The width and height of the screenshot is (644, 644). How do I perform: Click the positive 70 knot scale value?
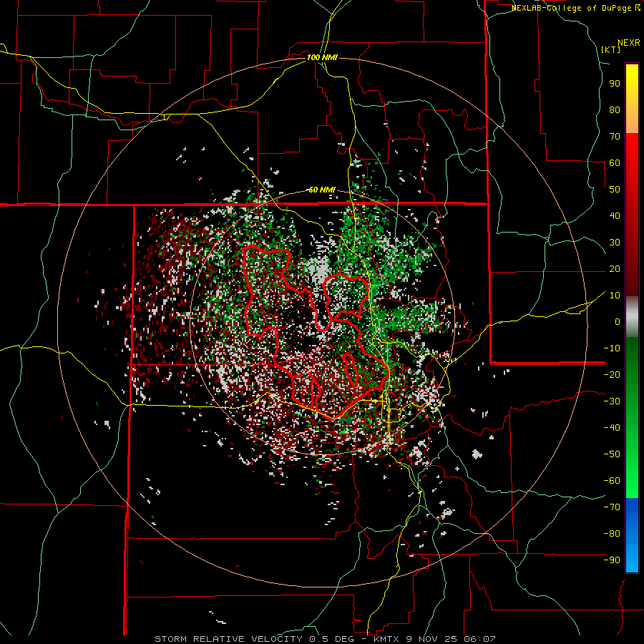coord(615,137)
